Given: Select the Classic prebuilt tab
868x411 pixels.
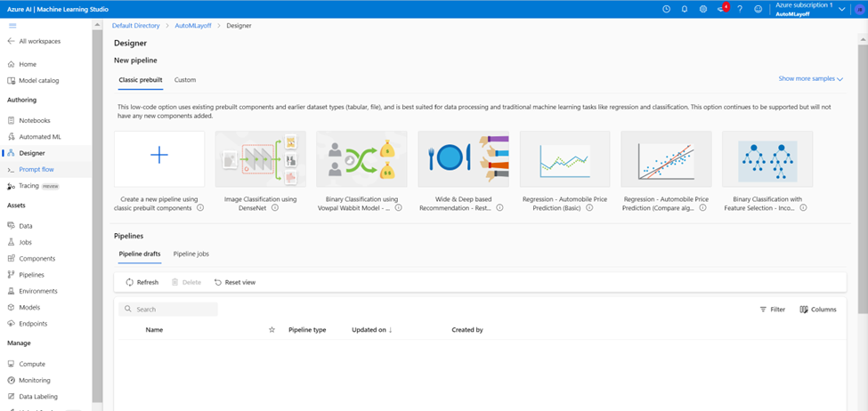Looking at the screenshot, I should (141, 80).
